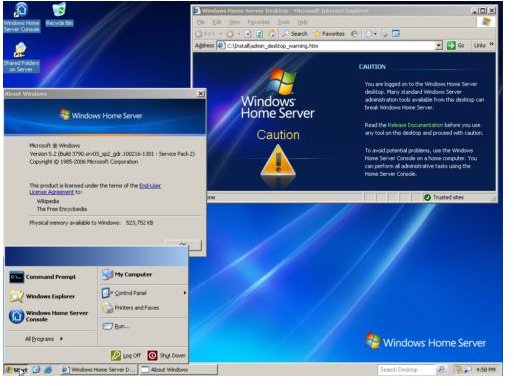Open the Tools menu in Internet Explorer

pos(284,22)
